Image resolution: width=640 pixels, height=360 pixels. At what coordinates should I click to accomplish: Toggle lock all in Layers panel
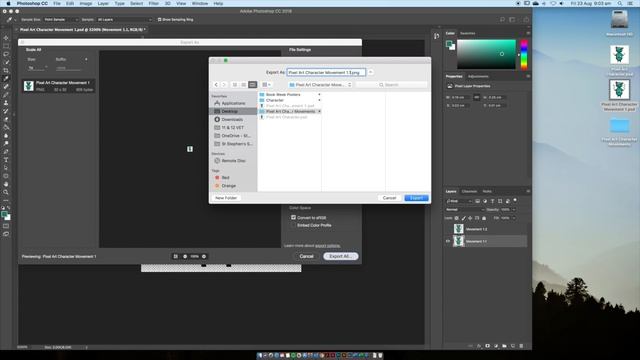484,218
